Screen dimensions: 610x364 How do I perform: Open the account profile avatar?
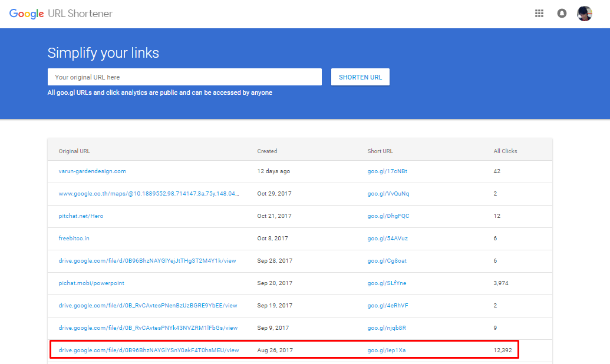584,14
